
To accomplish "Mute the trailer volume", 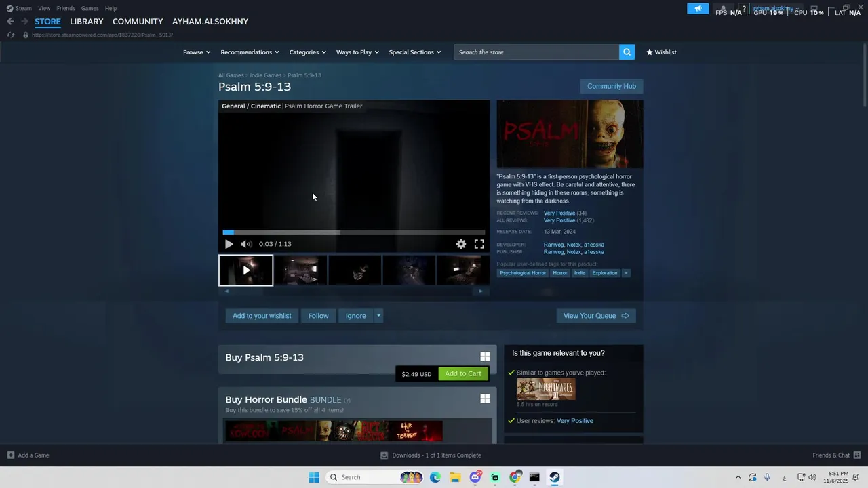I will pos(246,244).
